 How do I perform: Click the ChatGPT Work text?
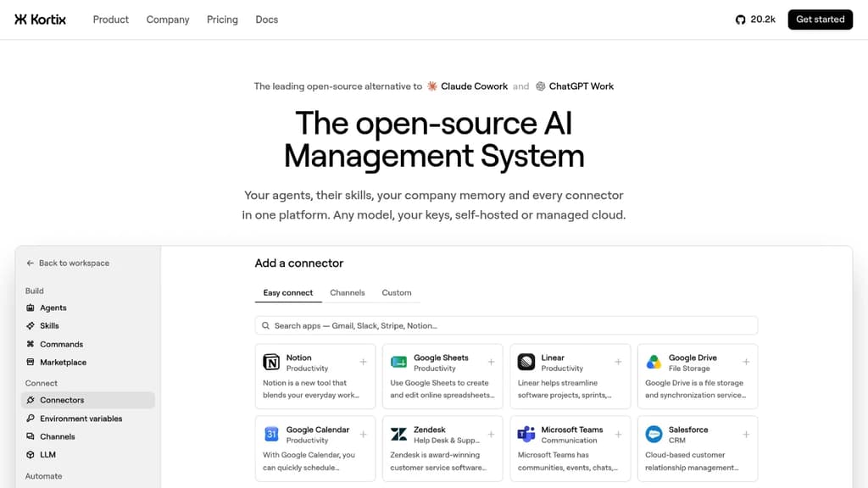(581, 86)
